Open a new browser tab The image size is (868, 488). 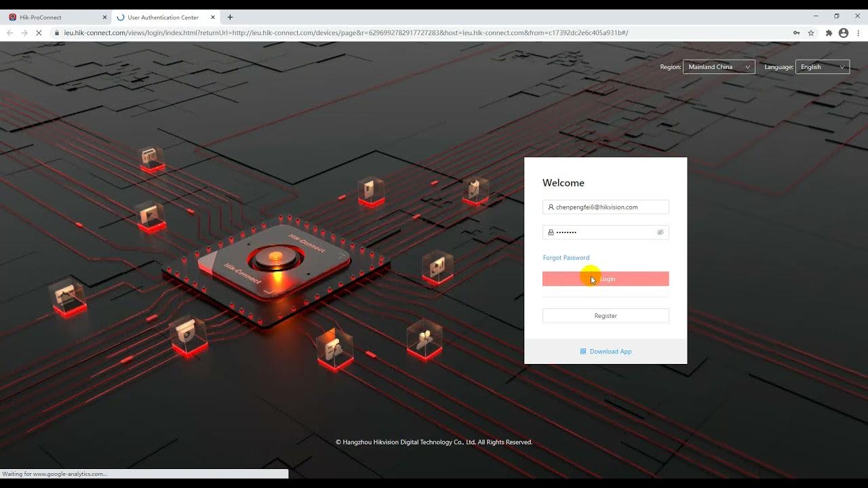click(x=230, y=17)
